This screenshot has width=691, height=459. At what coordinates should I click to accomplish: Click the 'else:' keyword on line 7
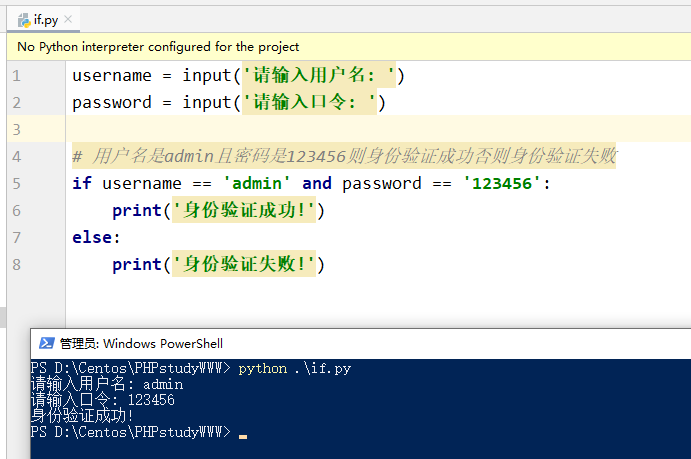coord(96,237)
